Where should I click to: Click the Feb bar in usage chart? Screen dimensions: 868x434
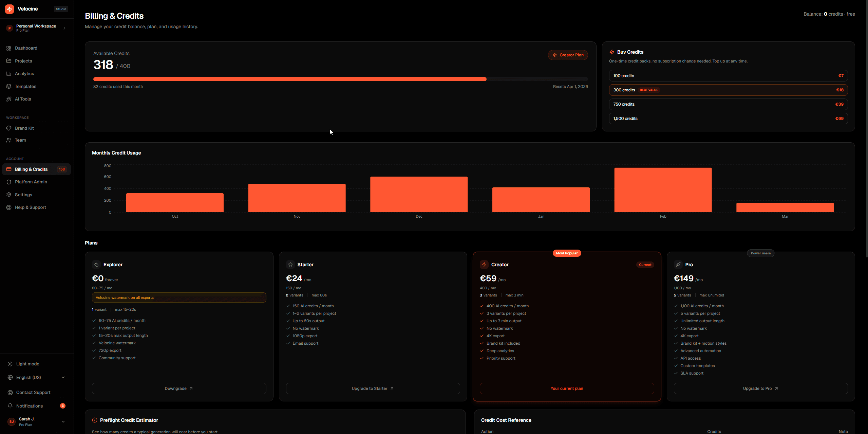click(x=663, y=190)
